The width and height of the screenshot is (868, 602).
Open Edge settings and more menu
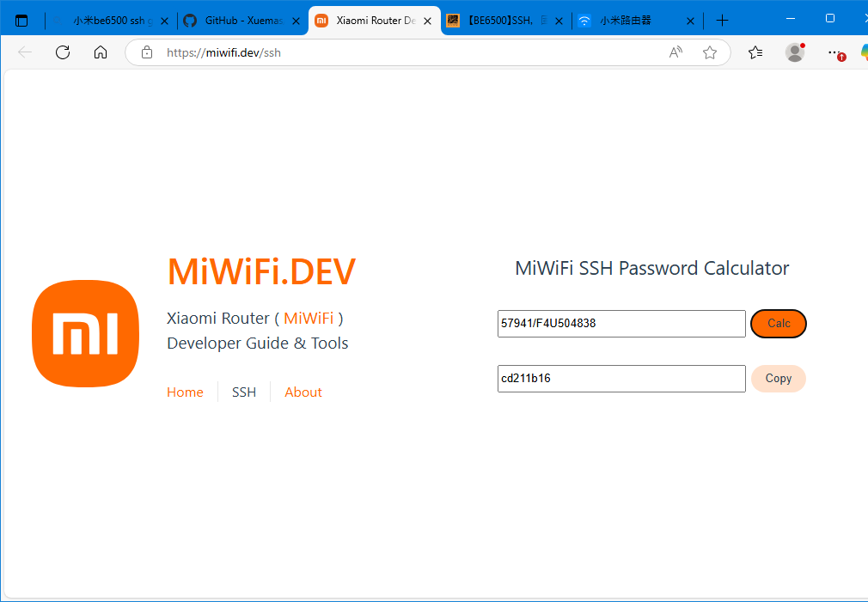[834, 52]
